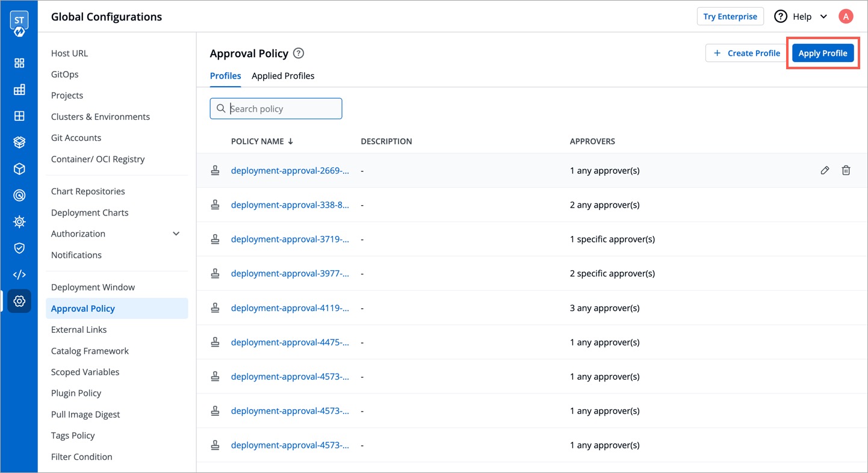
Task: Select the Profiles tab
Action: 225,76
